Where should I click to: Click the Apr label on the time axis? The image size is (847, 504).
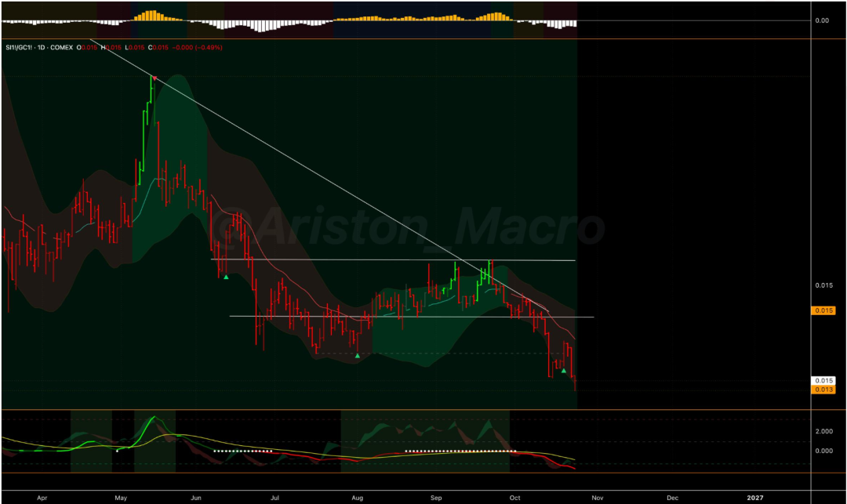pyautogui.click(x=42, y=498)
